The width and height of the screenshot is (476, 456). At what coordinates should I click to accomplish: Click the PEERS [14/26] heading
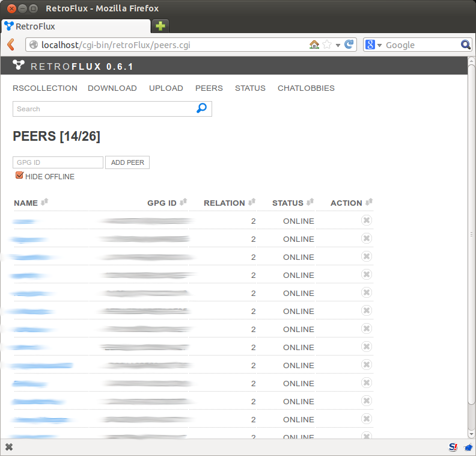(x=56, y=136)
